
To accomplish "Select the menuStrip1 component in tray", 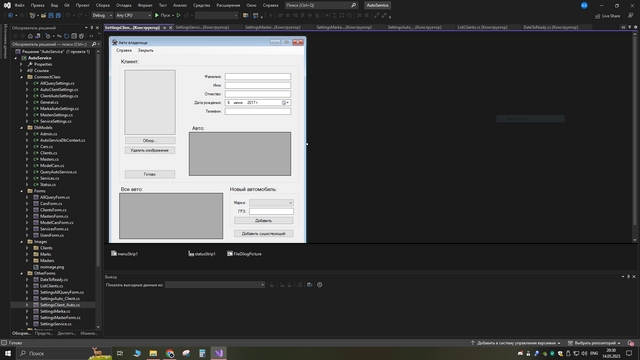I will (x=124, y=253).
